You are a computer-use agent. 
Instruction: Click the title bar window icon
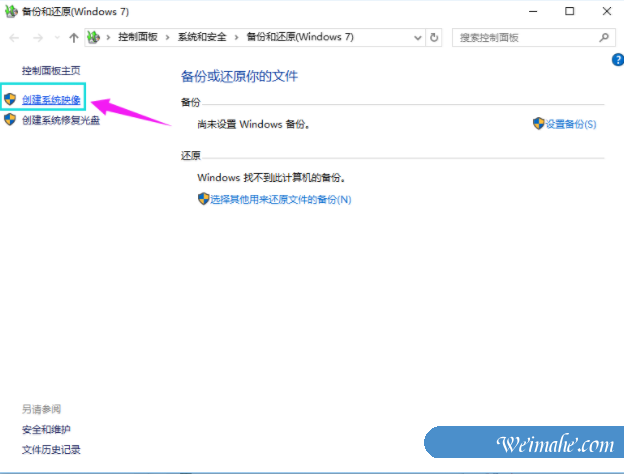tap(11, 11)
